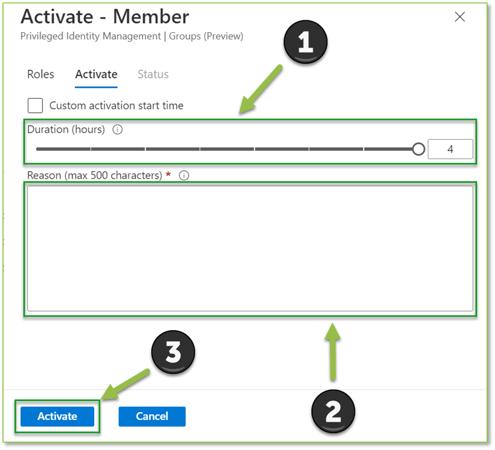Cancel the activation request
The image size is (495, 450).
click(152, 416)
